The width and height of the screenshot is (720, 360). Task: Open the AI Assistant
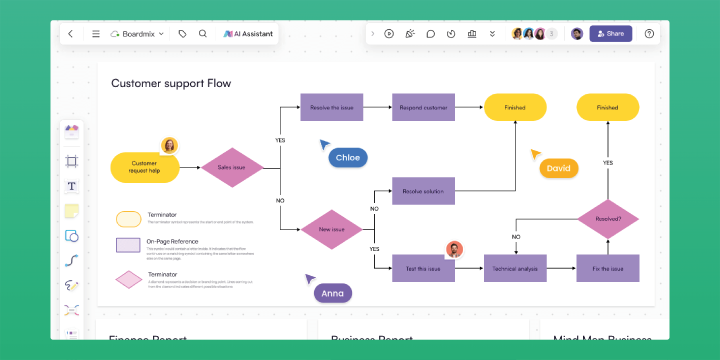coord(248,34)
